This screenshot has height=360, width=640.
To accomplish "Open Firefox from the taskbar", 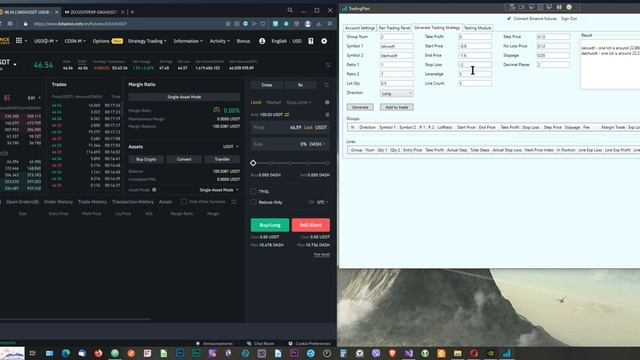I will coord(98,353).
